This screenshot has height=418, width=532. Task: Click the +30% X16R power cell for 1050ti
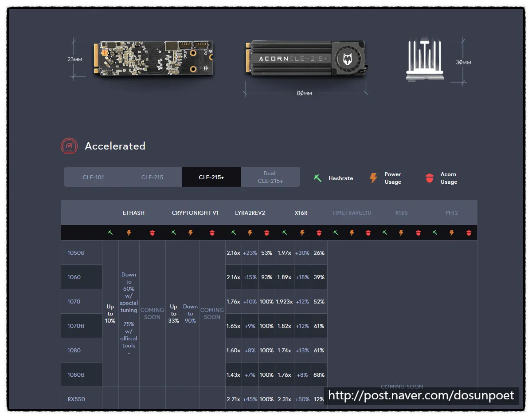[302, 253]
